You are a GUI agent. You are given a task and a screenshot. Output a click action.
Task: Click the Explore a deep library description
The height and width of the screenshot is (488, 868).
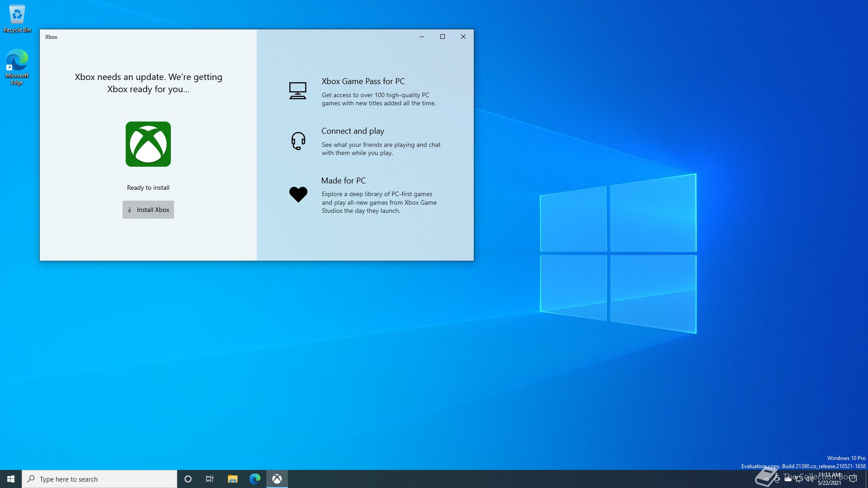(379, 202)
